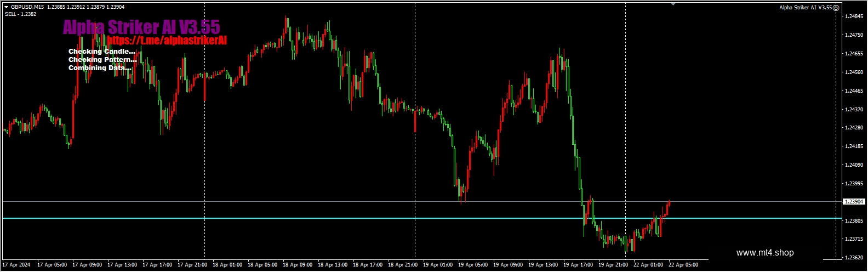Click the 17 Apr 09:00 time label
The height and width of the screenshot is (272, 868).
point(88,265)
